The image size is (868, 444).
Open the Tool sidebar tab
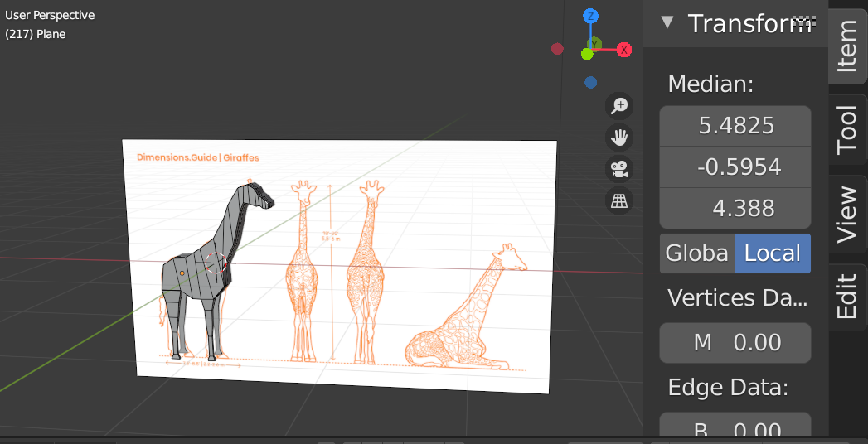tap(847, 131)
